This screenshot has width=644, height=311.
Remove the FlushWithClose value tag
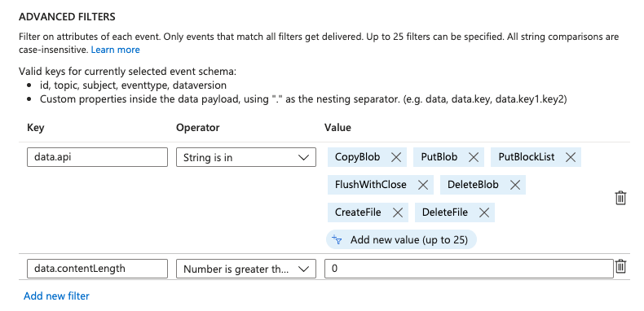tap(423, 185)
